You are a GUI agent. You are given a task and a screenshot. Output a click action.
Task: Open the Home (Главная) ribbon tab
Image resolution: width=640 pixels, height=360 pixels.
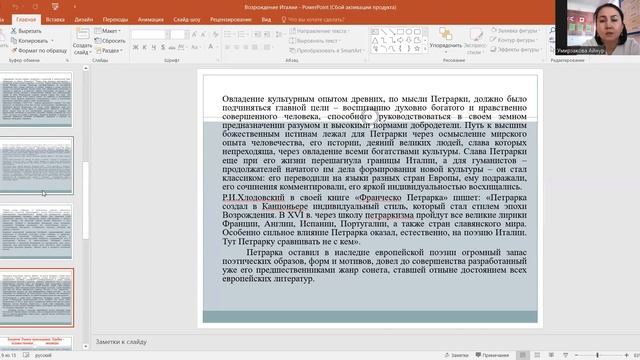pyautogui.click(x=26, y=20)
